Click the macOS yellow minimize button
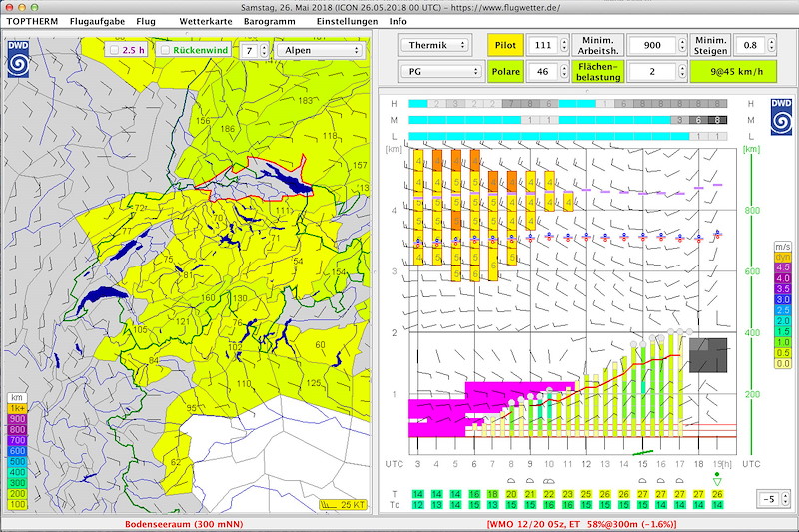The height and width of the screenshot is (532, 799). 21,7
